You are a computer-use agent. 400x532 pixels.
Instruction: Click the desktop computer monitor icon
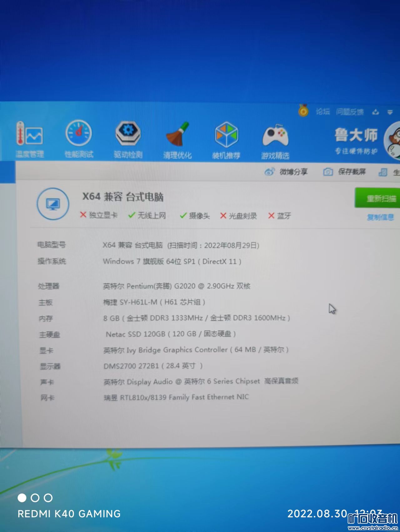pyautogui.click(x=53, y=204)
